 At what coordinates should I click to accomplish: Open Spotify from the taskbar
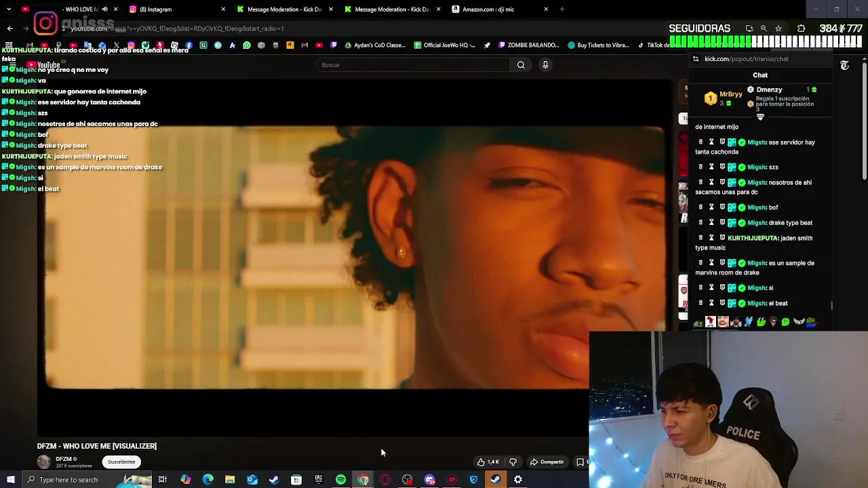(340, 480)
